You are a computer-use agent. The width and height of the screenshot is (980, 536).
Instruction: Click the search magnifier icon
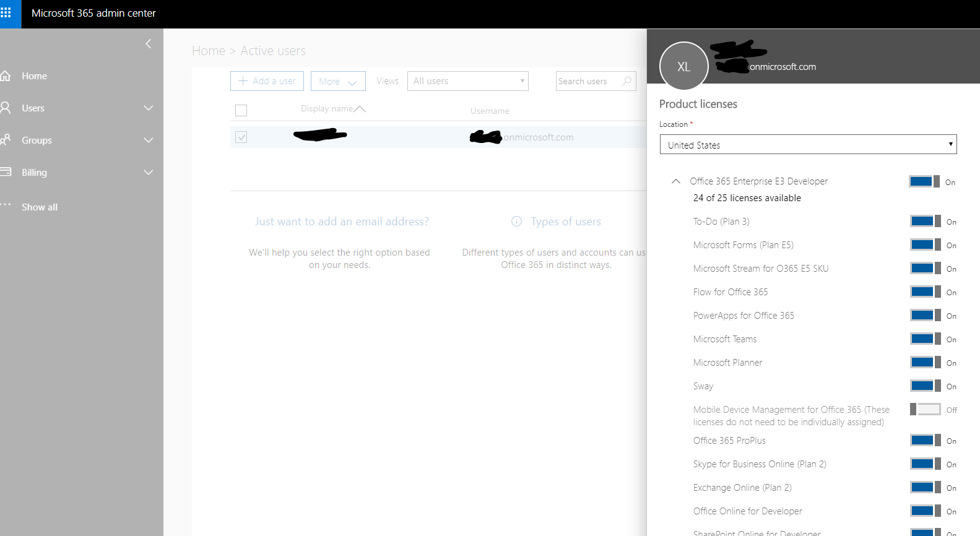(627, 81)
